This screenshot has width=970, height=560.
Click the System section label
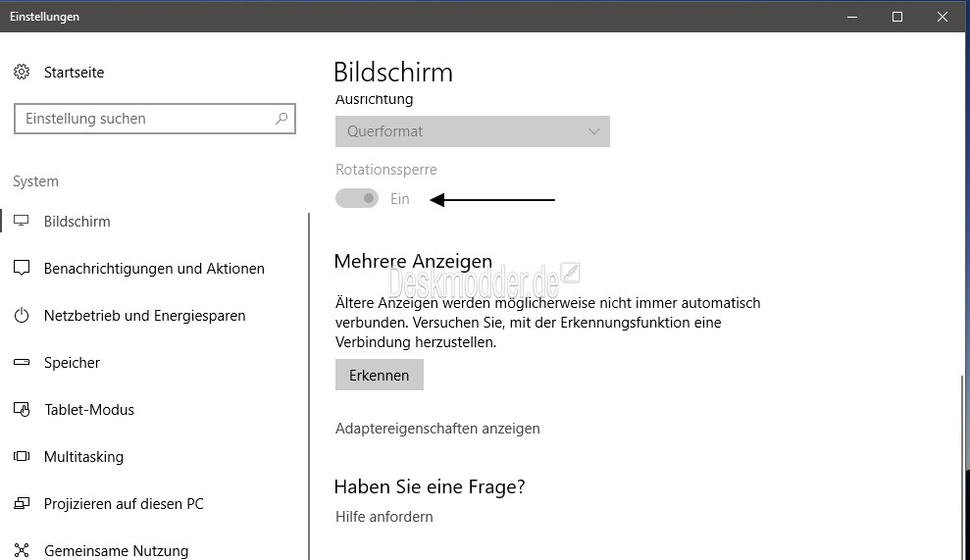point(36,181)
